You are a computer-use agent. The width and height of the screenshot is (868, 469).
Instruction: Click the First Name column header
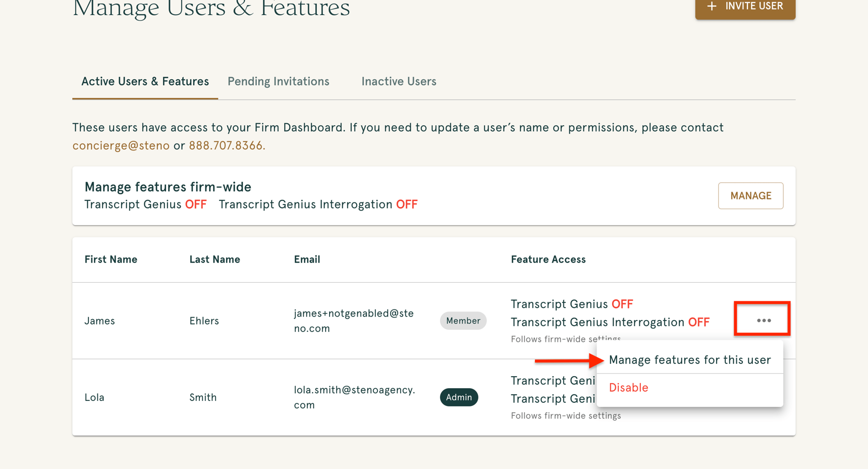[111, 259]
